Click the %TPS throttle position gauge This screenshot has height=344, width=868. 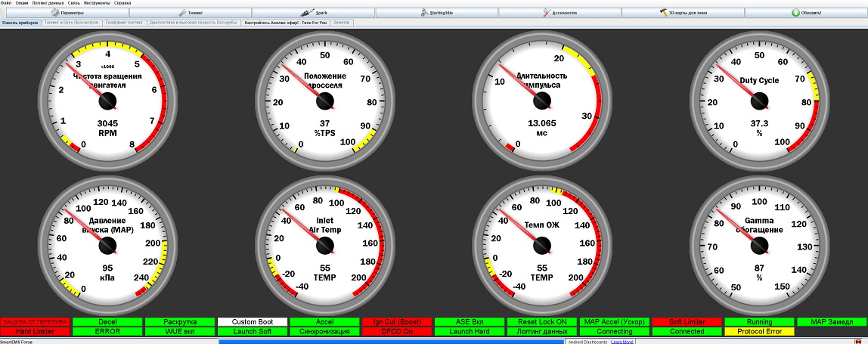[x=325, y=101]
